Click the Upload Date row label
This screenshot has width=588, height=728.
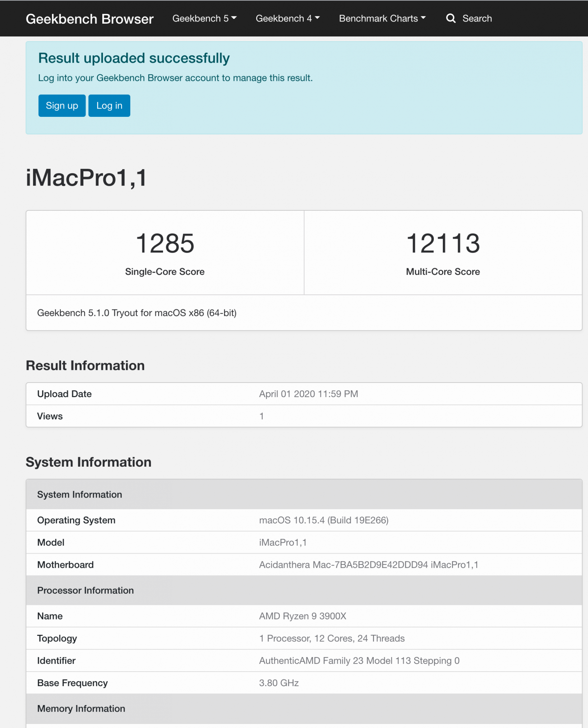tap(64, 394)
